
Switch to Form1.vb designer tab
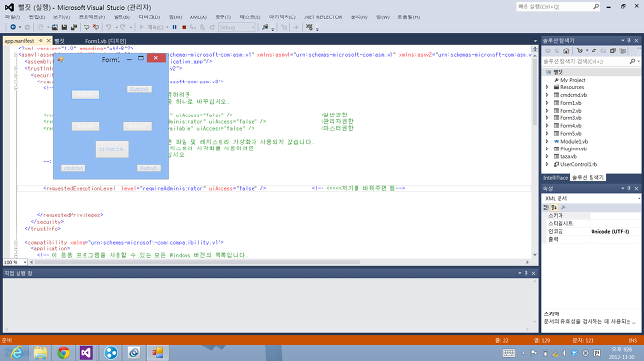106,41
